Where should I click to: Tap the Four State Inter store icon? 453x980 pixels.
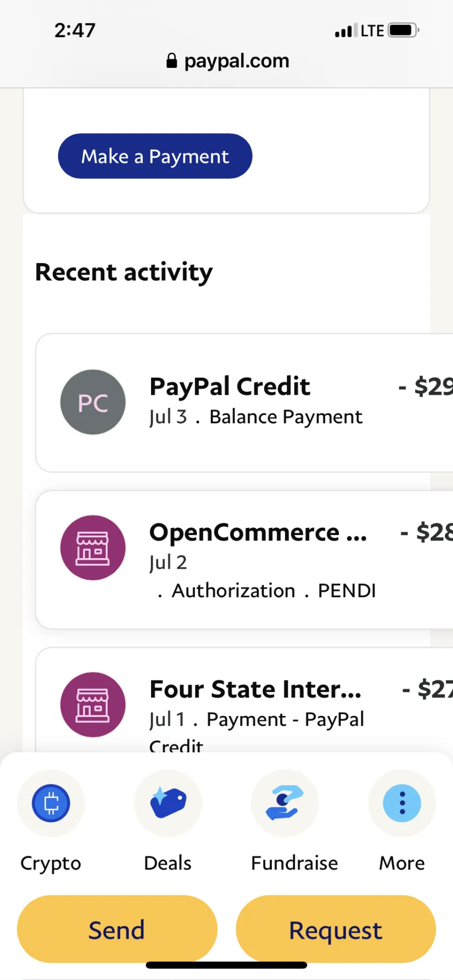[93, 704]
